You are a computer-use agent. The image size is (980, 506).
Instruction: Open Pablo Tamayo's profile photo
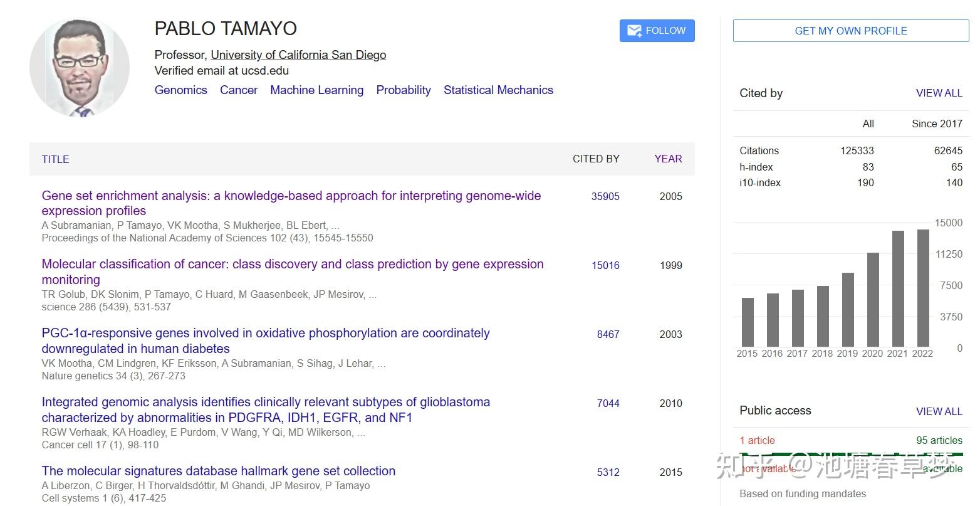click(80, 67)
